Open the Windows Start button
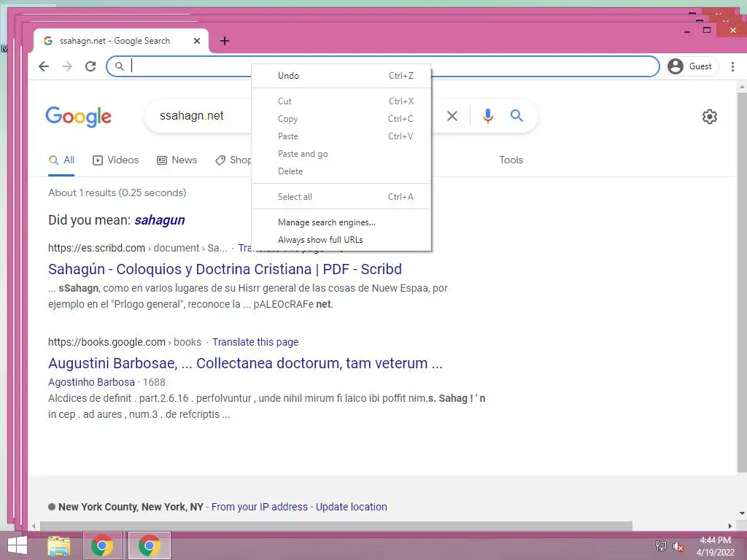Viewport: 747px width, 560px height. (x=18, y=545)
